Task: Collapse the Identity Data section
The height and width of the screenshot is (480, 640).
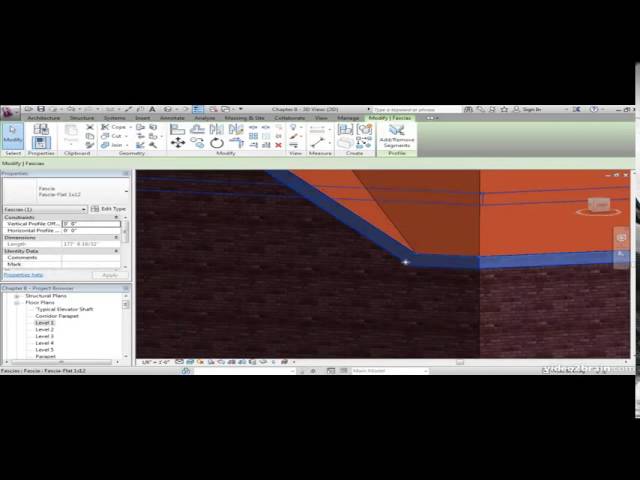Action: [x=116, y=251]
